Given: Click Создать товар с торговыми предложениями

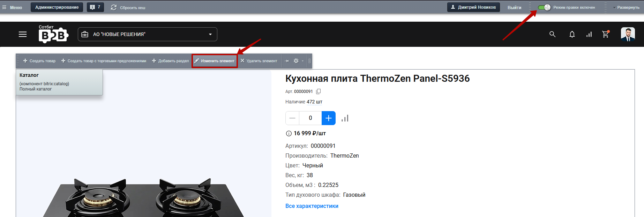Looking at the screenshot, I should pos(104,61).
